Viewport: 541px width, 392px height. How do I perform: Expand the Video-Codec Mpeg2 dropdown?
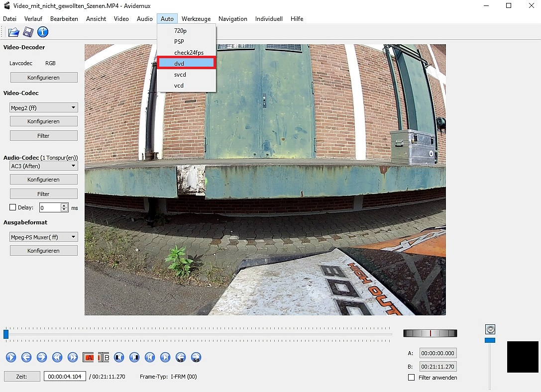point(44,107)
